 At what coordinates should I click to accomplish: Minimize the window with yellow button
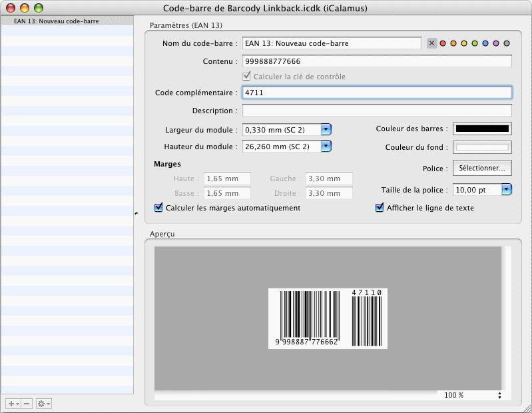[x=25, y=8]
